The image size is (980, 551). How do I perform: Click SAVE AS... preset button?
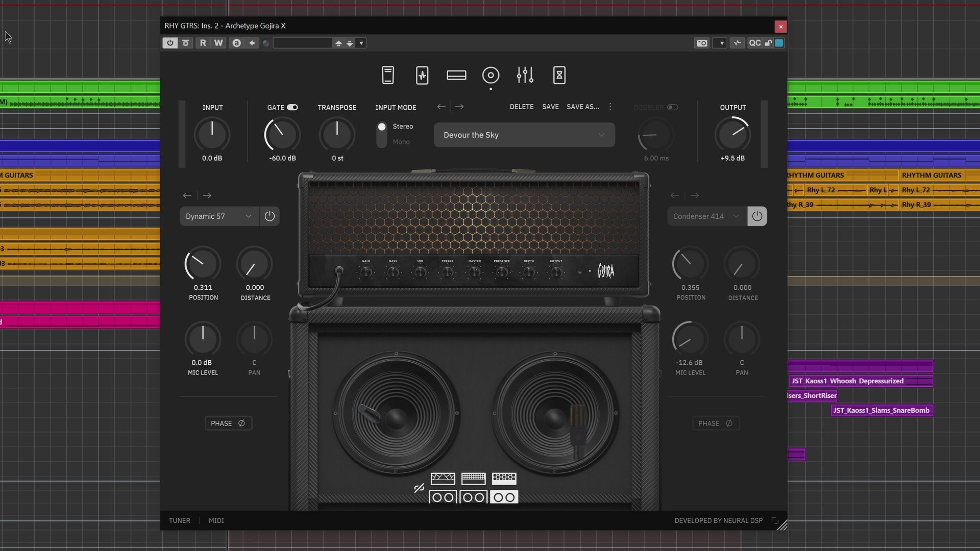click(x=583, y=107)
